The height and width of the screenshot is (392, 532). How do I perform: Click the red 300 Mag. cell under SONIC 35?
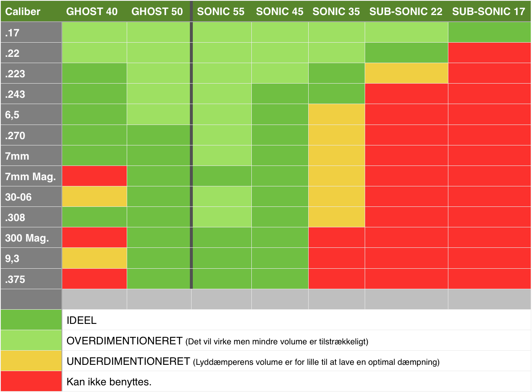[337, 238]
